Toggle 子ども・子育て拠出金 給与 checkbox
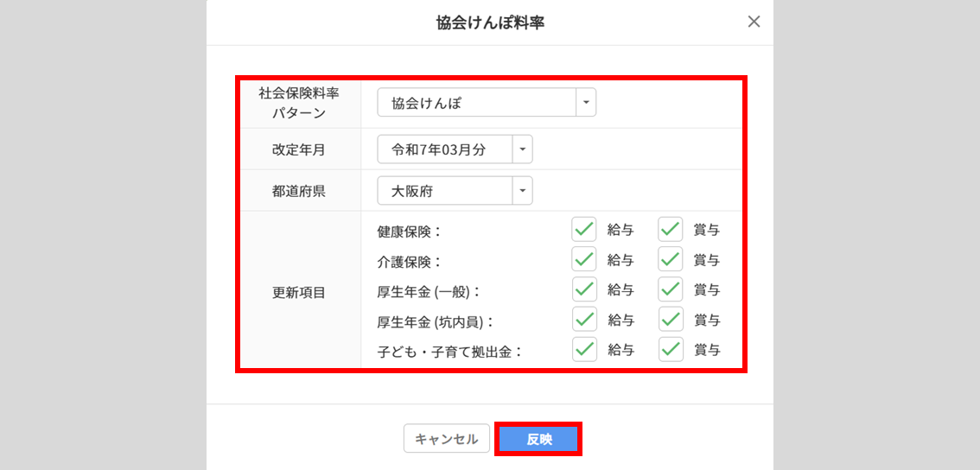The width and height of the screenshot is (980, 470). coord(584,349)
